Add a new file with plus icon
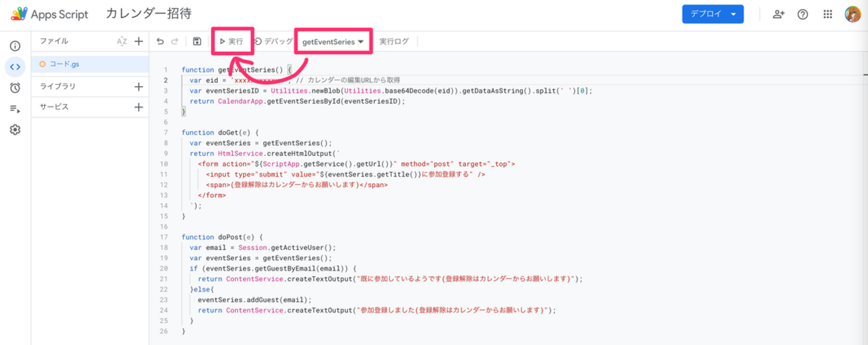Image resolution: width=868 pixels, height=345 pixels. (x=138, y=41)
